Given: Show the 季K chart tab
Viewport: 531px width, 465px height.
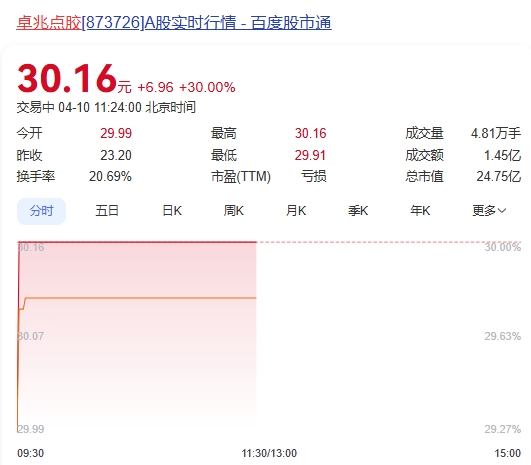Looking at the screenshot, I should [358, 211].
